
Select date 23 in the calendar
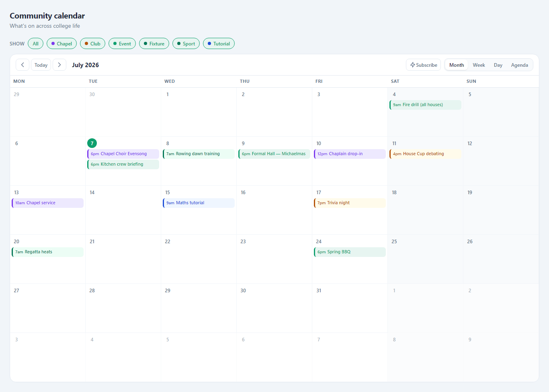[243, 242]
